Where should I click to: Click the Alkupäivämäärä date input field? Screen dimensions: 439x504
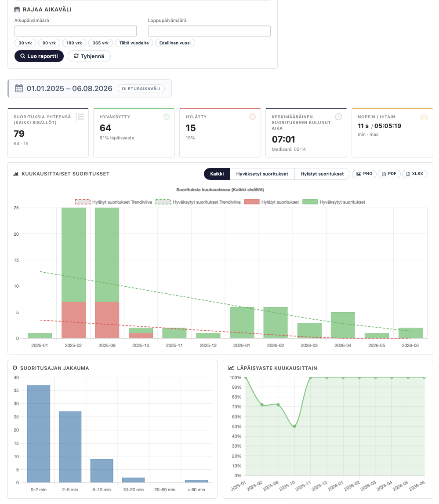pos(76,31)
